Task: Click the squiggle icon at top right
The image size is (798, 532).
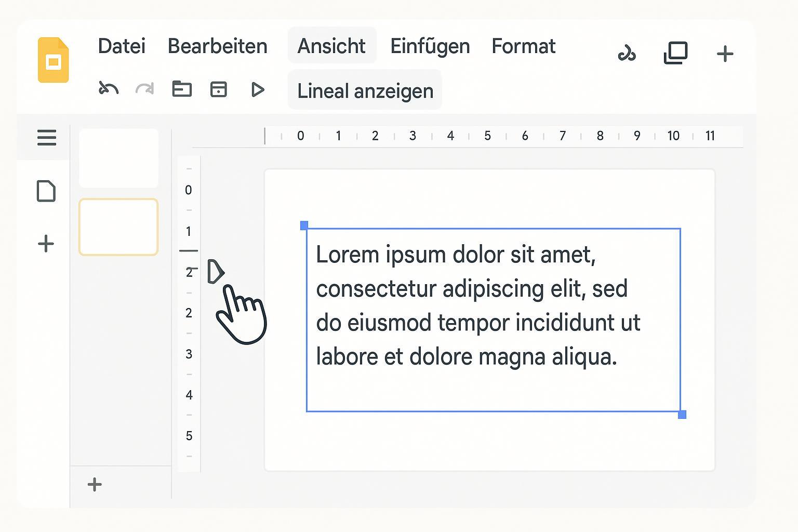Action: pos(627,54)
